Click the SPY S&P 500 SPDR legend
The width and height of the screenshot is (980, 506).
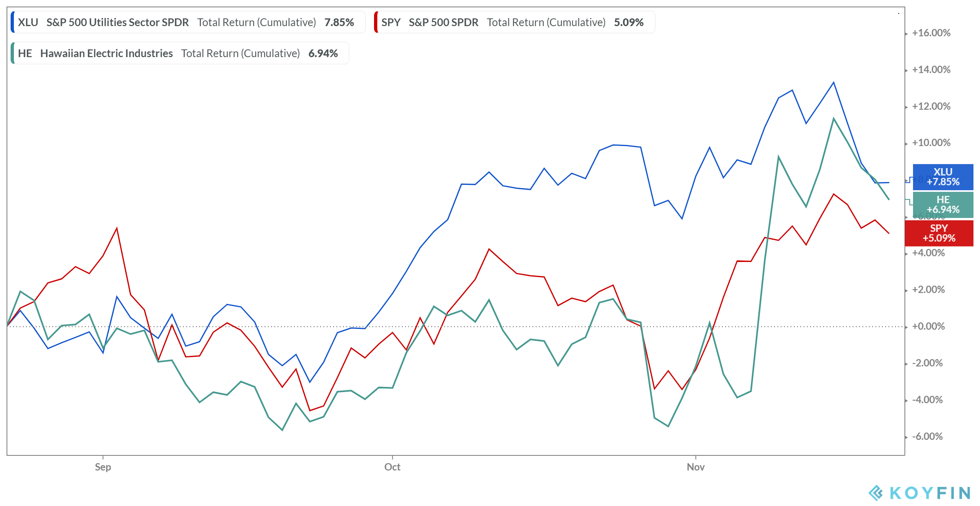[514, 22]
